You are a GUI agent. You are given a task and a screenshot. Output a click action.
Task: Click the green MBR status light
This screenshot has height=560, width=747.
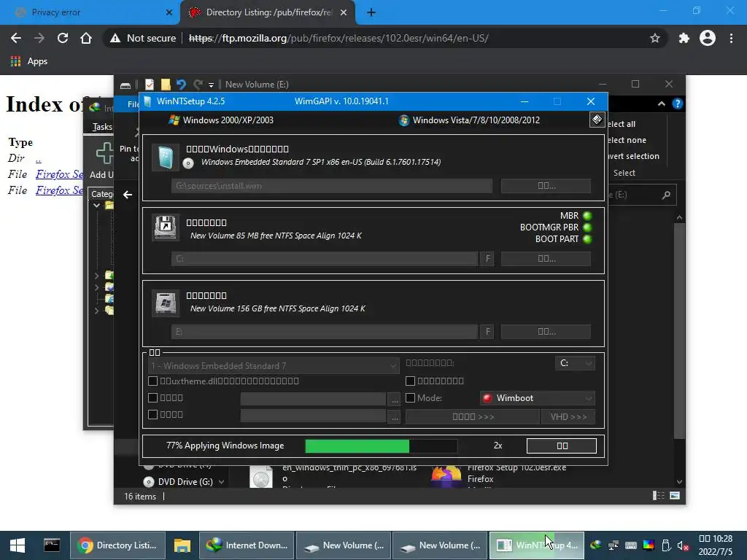[x=587, y=216]
